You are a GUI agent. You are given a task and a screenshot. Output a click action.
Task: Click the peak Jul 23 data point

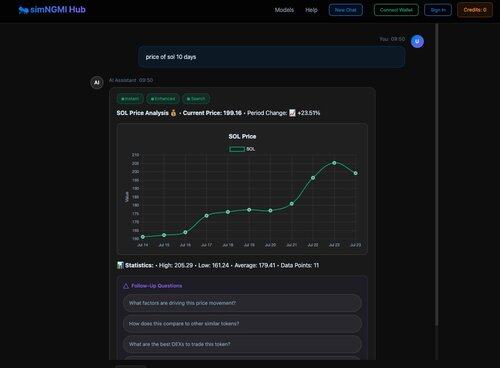pyautogui.click(x=334, y=163)
